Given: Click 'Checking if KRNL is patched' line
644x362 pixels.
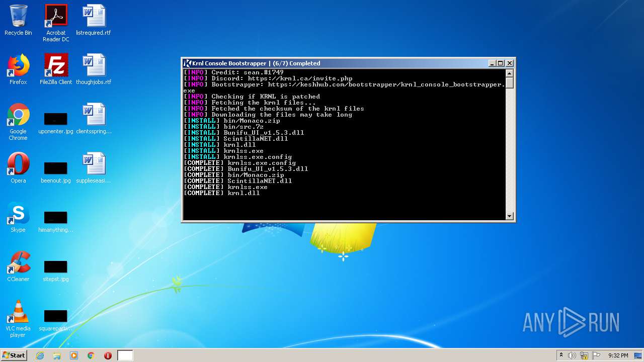Looking at the screenshot, I should (x=252, y=97).
